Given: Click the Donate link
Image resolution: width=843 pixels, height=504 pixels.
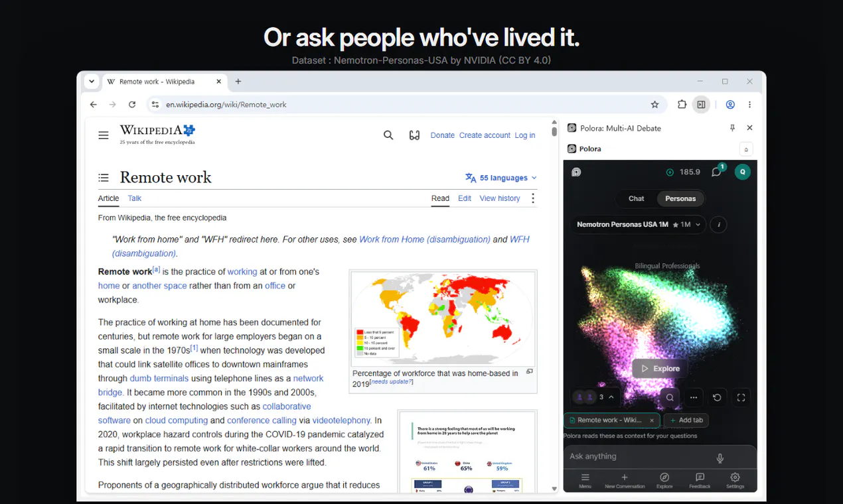Looking at the screenshot, I should (442, 135).
